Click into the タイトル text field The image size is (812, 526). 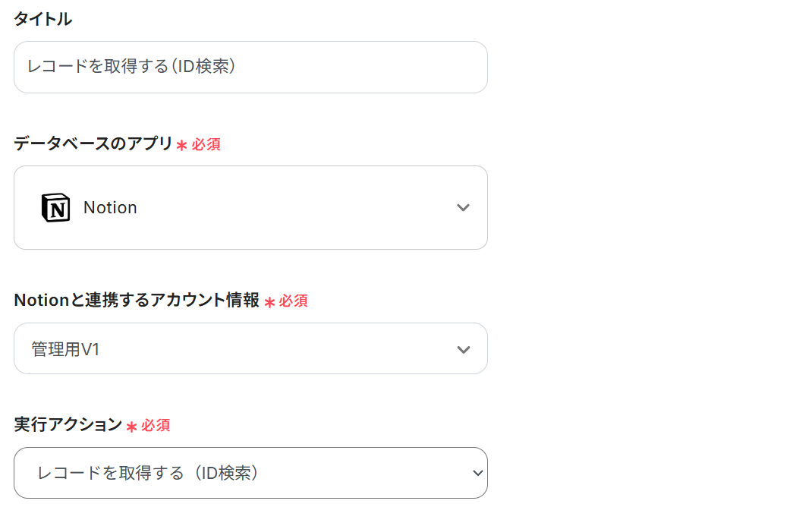(x=250, y=68)
